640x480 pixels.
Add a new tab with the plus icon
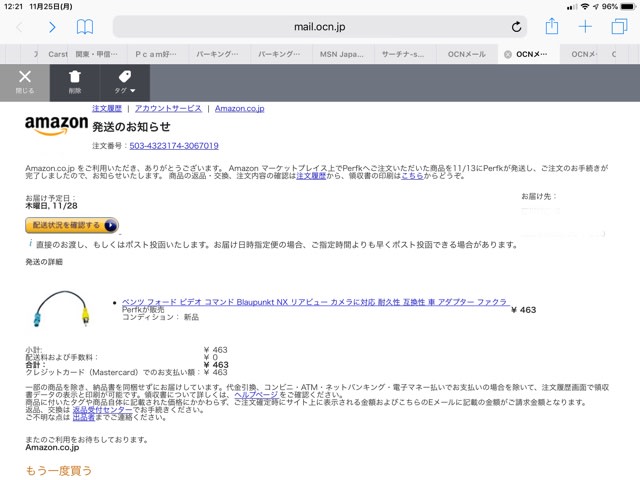585,27
